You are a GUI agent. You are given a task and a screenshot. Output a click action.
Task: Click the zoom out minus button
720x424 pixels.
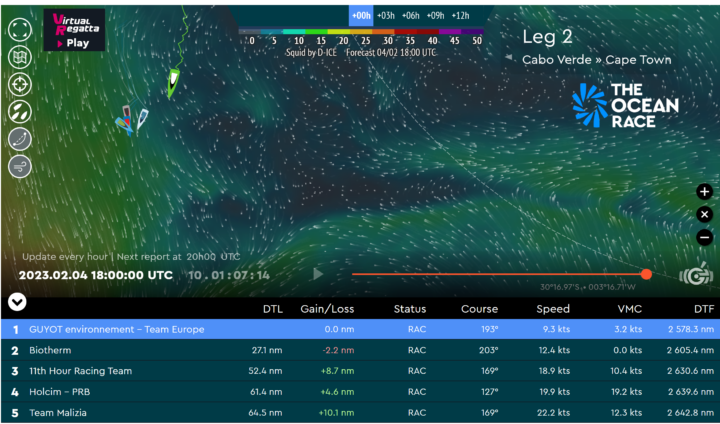pyautogui.click(x=704, y=237)
